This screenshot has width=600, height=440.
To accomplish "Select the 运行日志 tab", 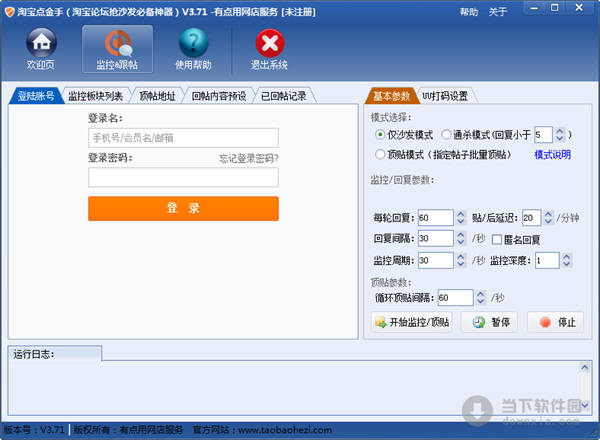I will (x=54, y=354).
